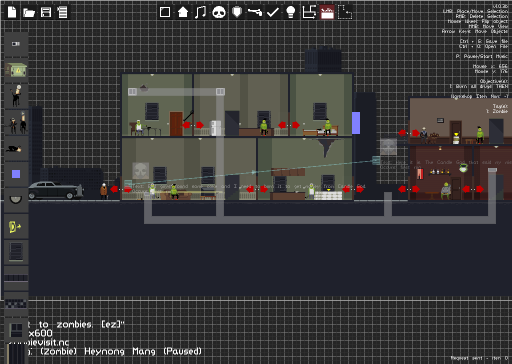Save the level using the floppy disk icon

tap(46, 12)
